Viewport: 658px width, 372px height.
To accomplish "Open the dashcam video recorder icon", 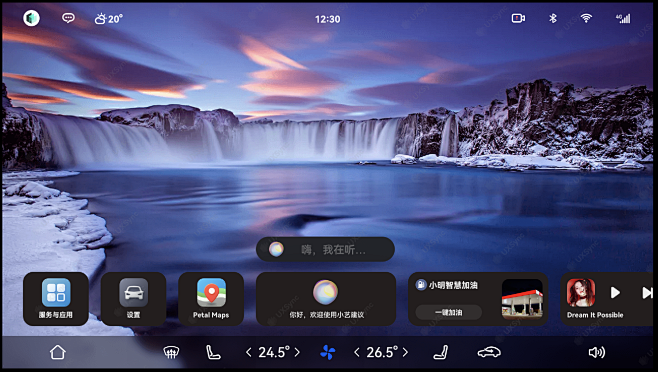I will [x=518, y=18].
